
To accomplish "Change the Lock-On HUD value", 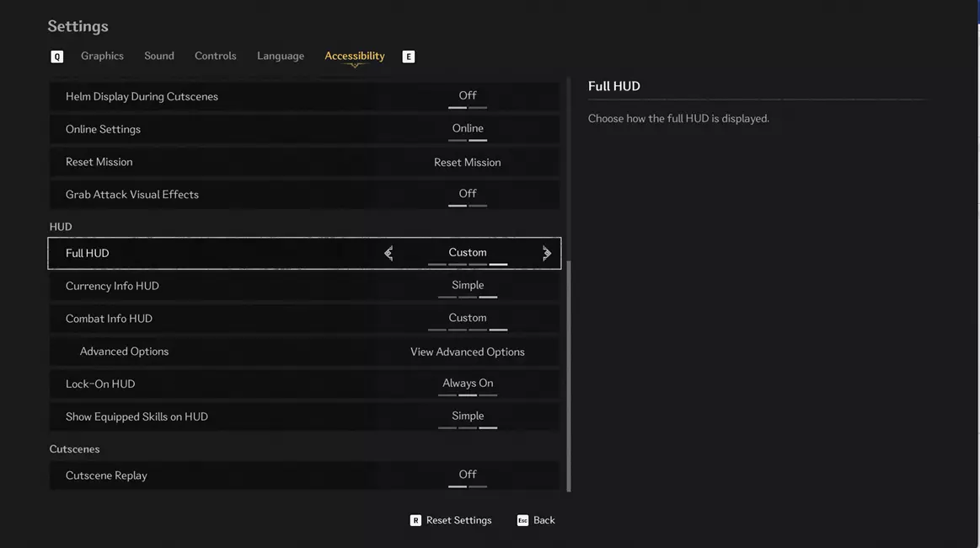I will tap(467, 384).
